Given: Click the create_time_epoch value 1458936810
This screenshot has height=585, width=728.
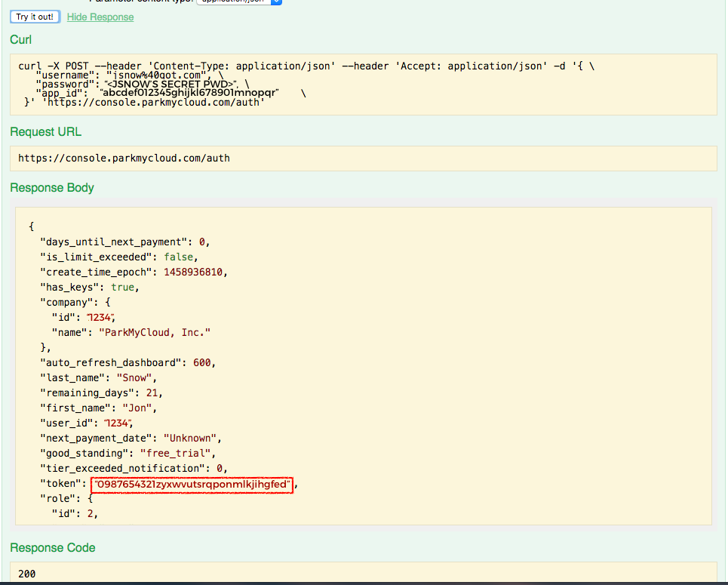Looking at the screenshot, I should pyautogui.click(x=193, y=272).
